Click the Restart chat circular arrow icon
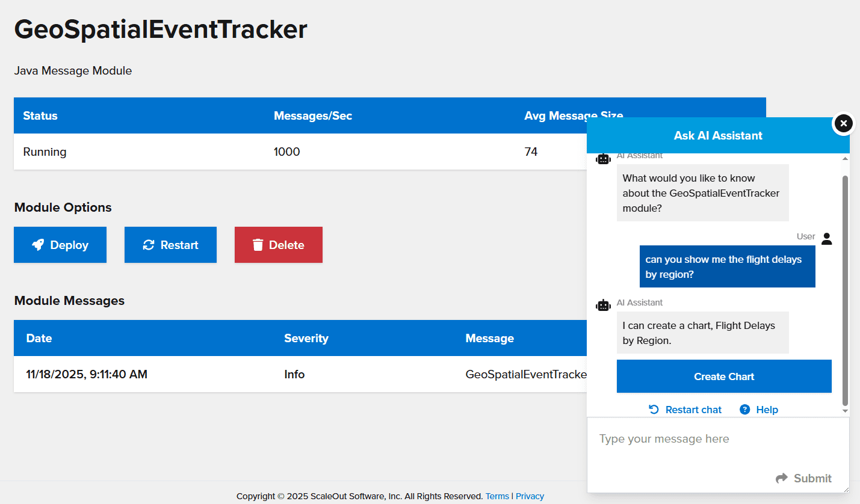Screen dimensions: 860x504 (x=654, y=409)
